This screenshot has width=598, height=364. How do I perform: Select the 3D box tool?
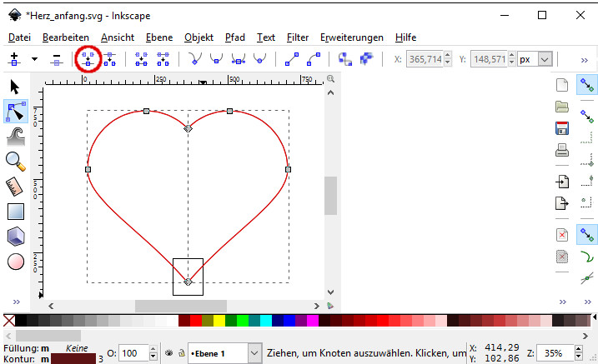15,237
